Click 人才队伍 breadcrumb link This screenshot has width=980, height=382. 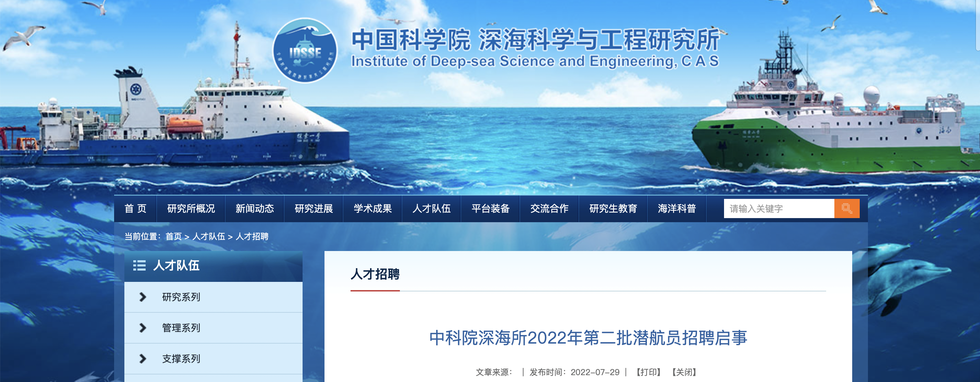tap(208, 237)
